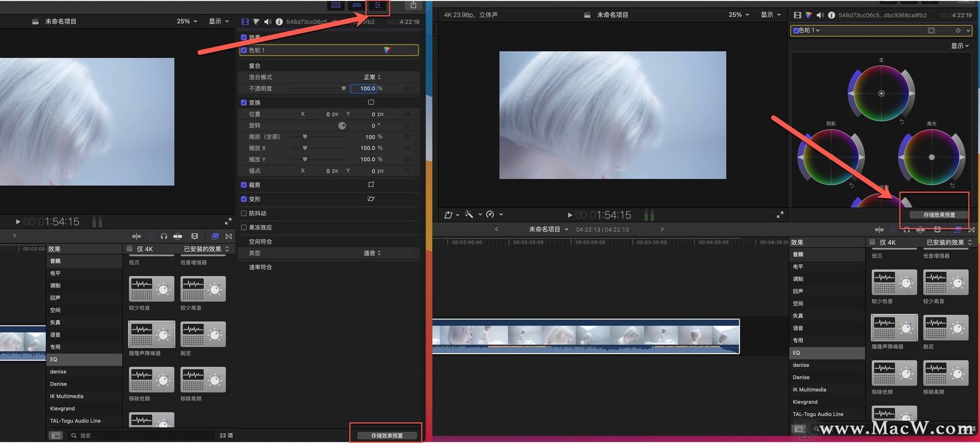Expand right viewer to fullscreen
This screenshot has height=443, width=980.
(780, 215)
